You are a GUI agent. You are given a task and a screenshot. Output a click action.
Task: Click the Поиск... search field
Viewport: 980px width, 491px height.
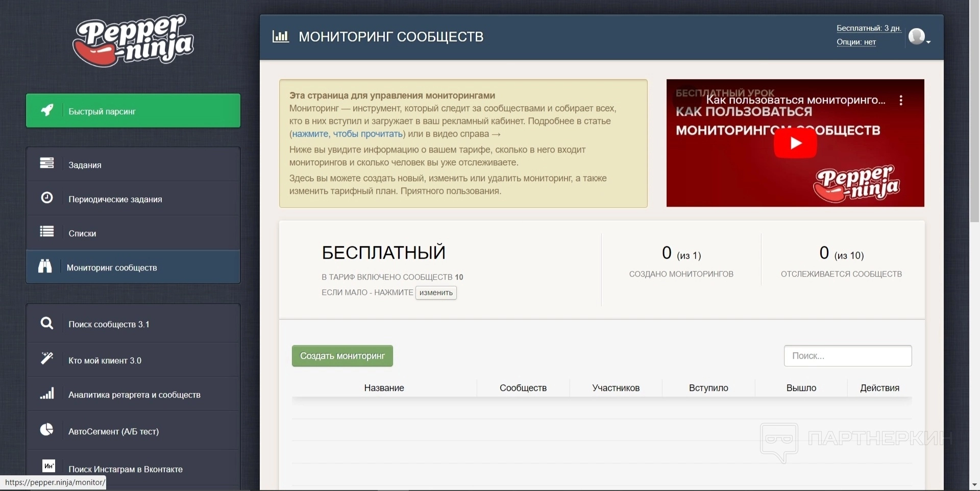coord(848,356)
